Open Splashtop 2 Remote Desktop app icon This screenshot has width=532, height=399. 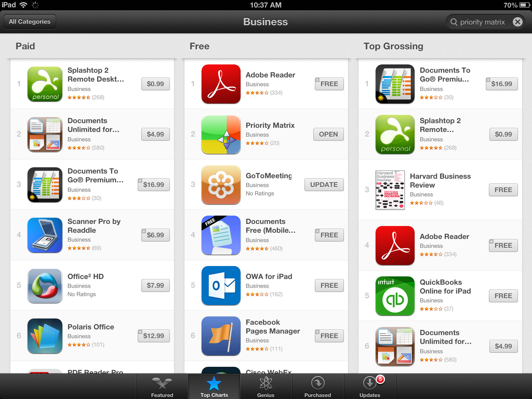tap(45, 84)
